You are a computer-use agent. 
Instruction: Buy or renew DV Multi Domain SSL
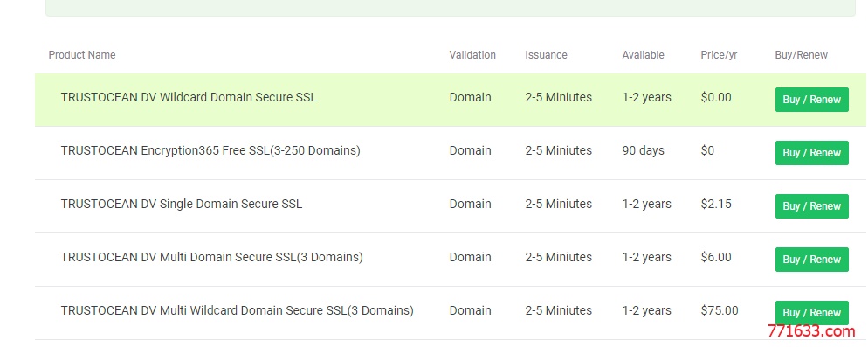pos(811,260)
